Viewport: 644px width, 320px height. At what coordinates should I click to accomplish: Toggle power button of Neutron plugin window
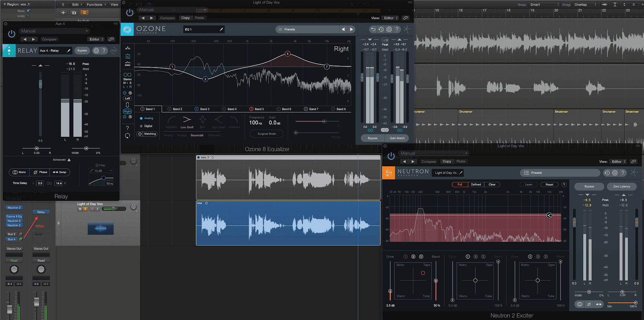(x=391, y=156)
